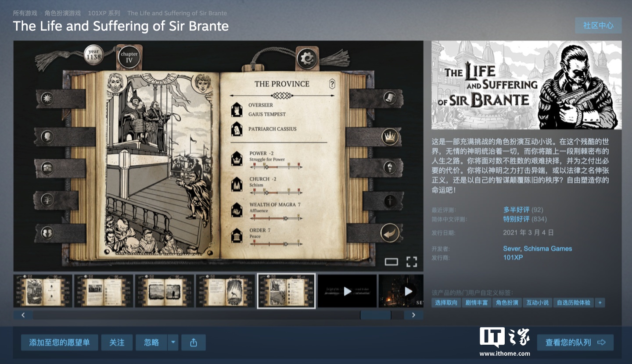Select the 角色扮演 tag below the description
The image size is (632, 364).
[507, 303]
